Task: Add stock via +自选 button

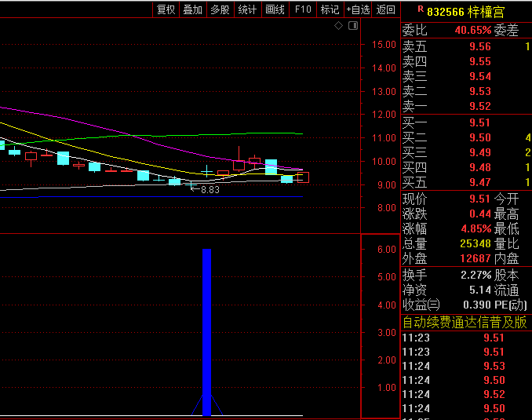Action: click(x=358, y=9)
